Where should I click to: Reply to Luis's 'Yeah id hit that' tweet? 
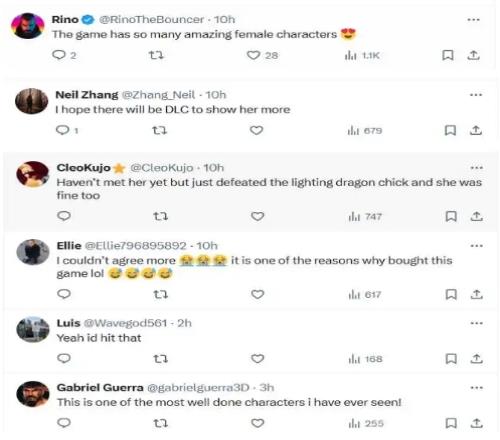coord(64,359)
